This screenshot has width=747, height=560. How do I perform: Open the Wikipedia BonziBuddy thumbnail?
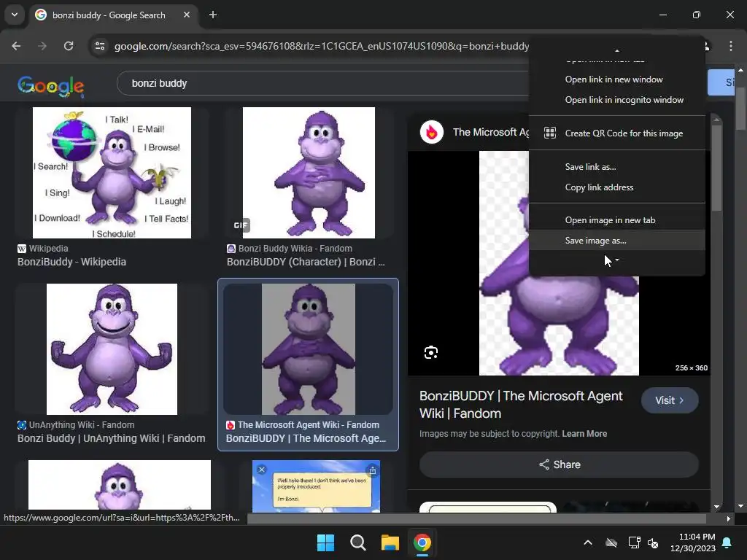click(112, 172)
